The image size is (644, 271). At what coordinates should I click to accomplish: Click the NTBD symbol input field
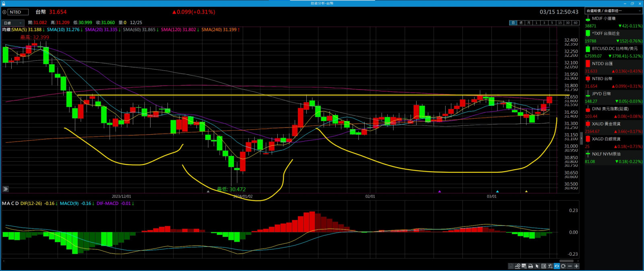click(x=18, y=12)
